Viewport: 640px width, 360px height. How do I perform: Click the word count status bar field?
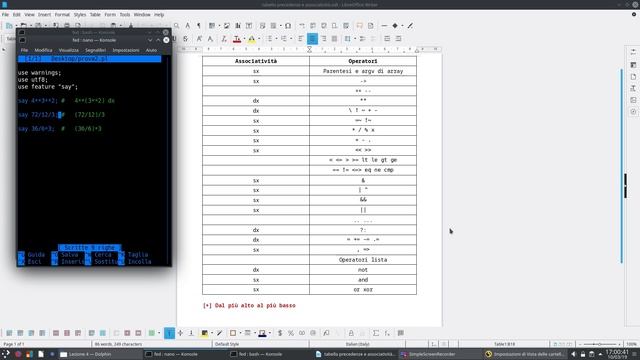[118, 344]
